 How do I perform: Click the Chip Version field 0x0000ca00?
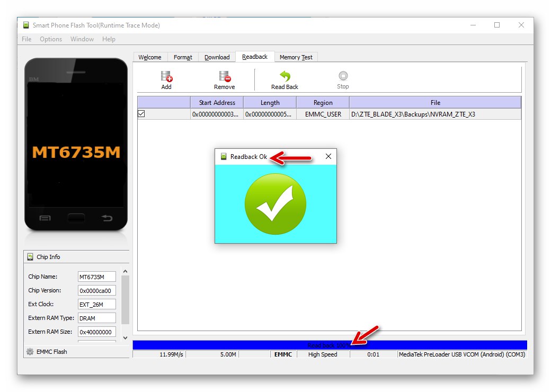(x=96, y=290)
